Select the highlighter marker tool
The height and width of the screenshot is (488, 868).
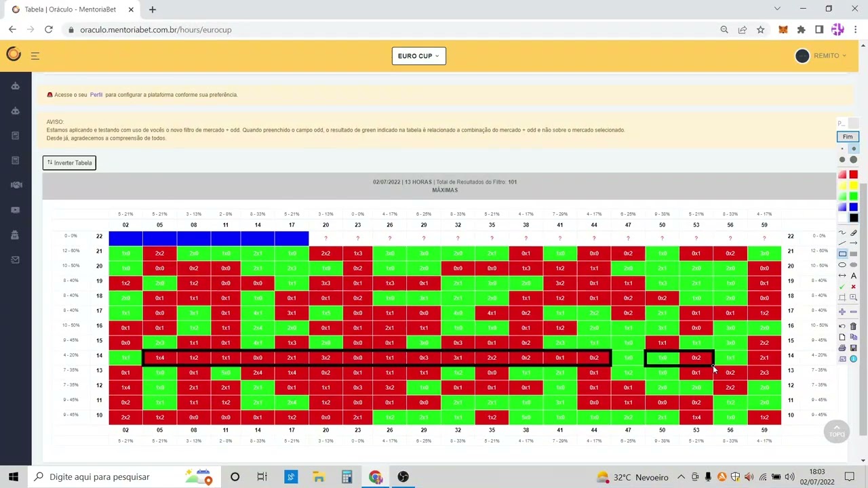coord(854,232)
